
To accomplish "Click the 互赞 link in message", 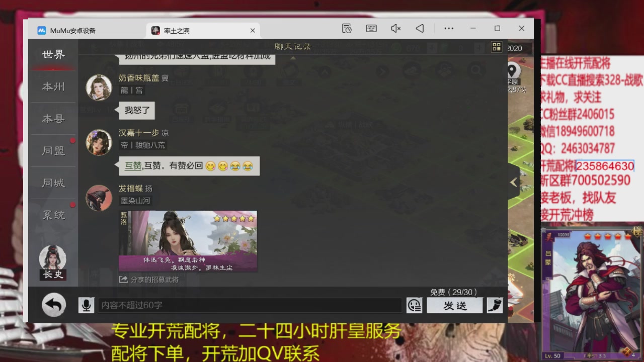I will pyautogui.click(x=133, y=165).
